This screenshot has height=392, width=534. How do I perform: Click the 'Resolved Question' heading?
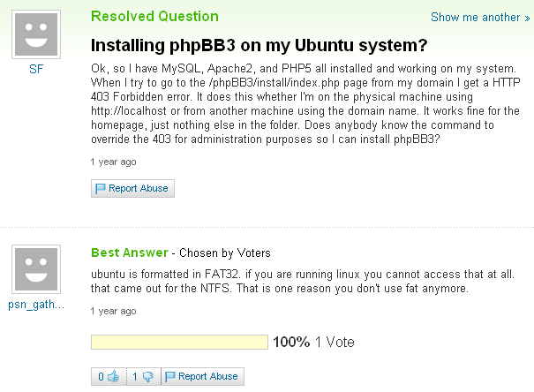coord(154,16)
